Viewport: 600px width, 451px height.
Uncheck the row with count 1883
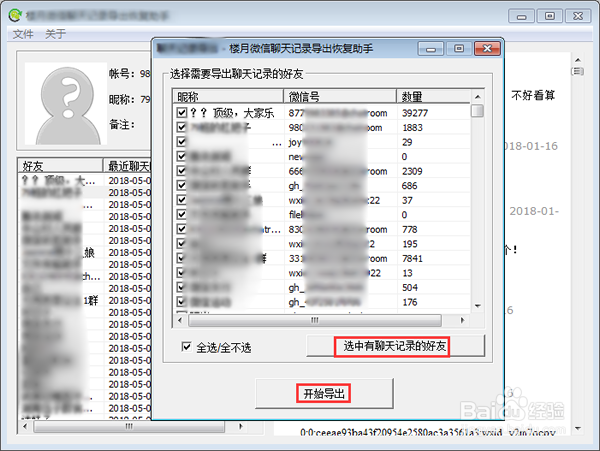[182, 127]
